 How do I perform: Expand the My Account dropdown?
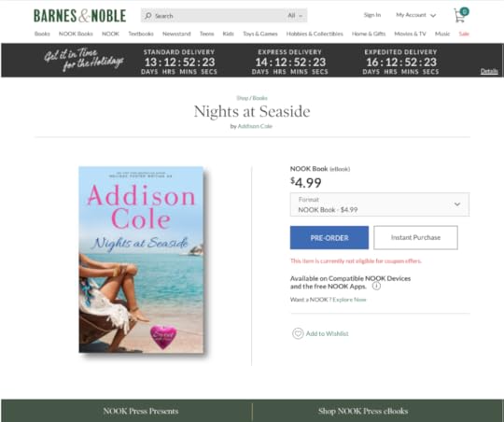pos(416,15)
